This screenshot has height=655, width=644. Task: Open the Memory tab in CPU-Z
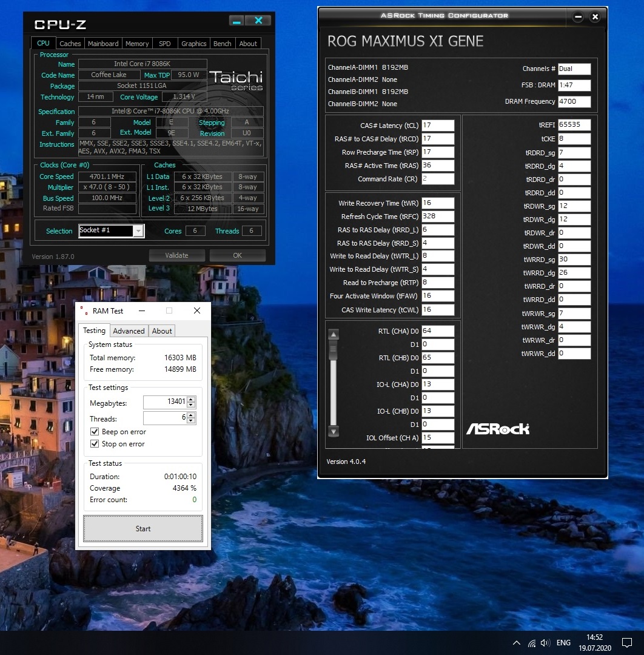[x=137, y=44]
